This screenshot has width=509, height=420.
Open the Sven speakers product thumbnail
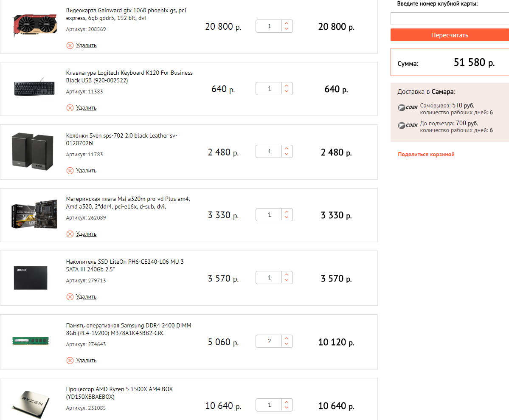(32, 152)
